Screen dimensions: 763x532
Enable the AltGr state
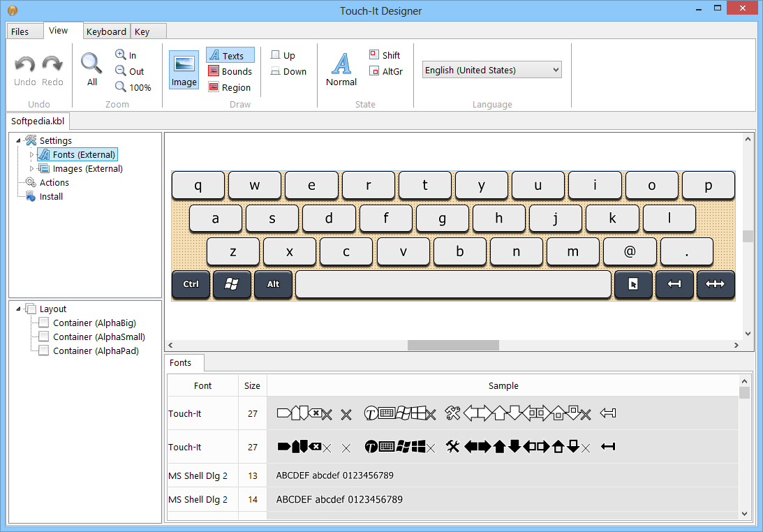[386, 71]
